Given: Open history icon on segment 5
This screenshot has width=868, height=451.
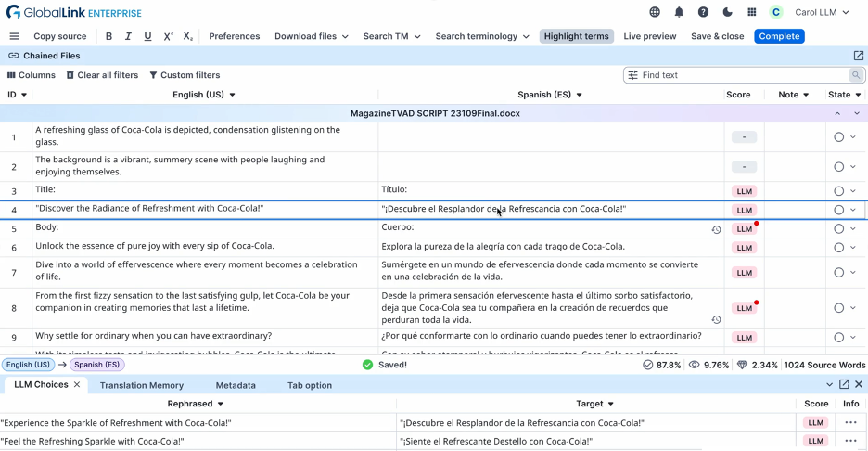Looking at the screenshot, I should click(x=716, y=229).
